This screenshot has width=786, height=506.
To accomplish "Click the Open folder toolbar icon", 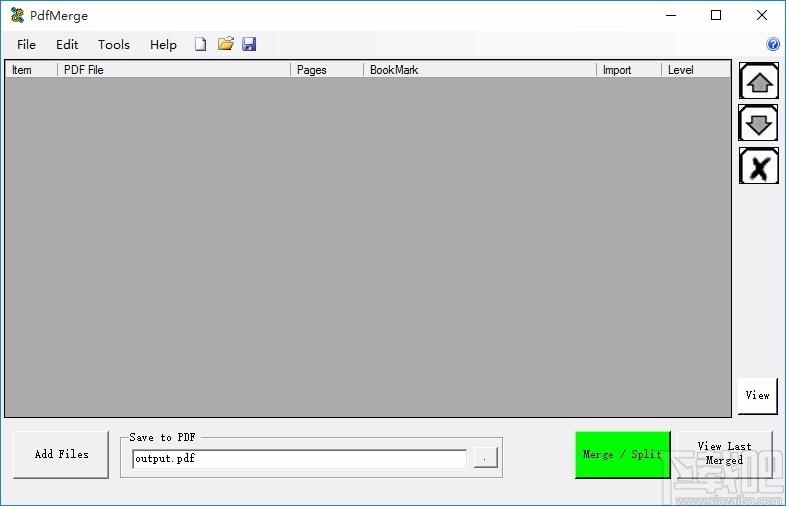I will tap(226, 44).
